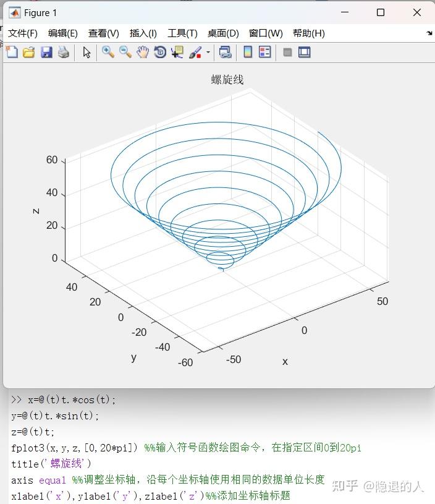This screenshot has width=435, height=504.
Task: Click the Insert Colorbar icon
Action: [248, 52]
